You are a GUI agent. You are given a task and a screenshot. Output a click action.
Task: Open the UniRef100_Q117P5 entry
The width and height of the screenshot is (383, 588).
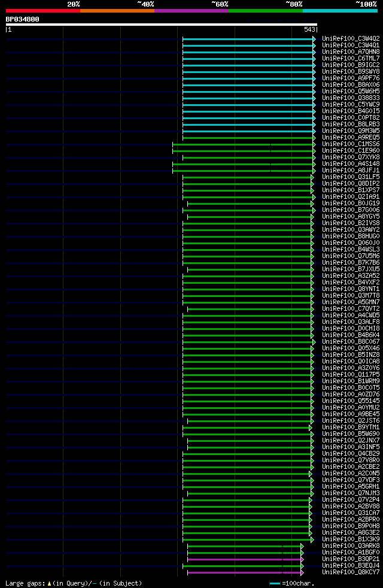351,375
